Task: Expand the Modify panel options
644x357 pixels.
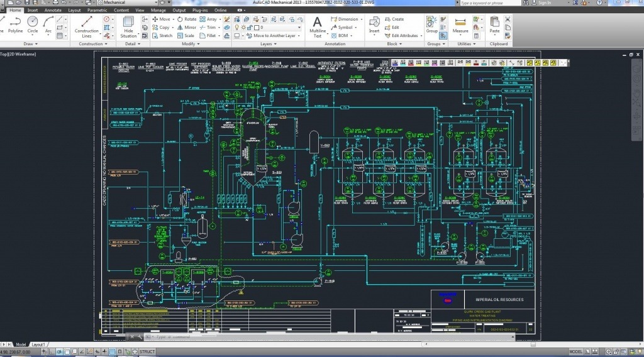Action: click(191, 44)
